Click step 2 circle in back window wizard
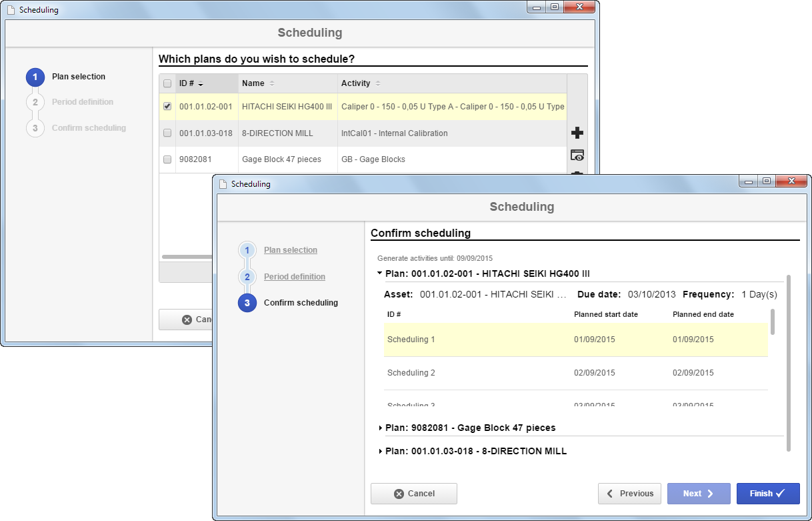812x521 pixels. point(35,102)
